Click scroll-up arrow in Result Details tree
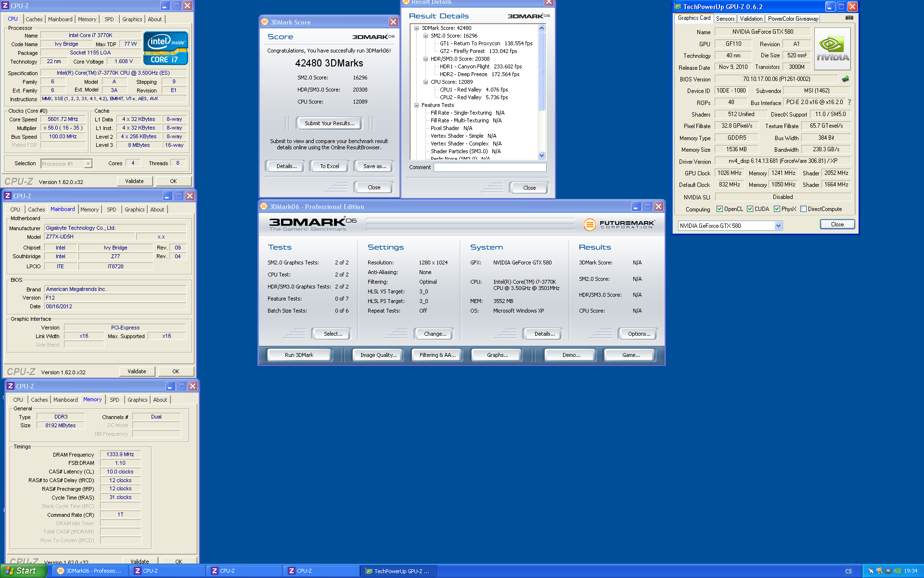The image size is (924, 578). tap(541, 28)
